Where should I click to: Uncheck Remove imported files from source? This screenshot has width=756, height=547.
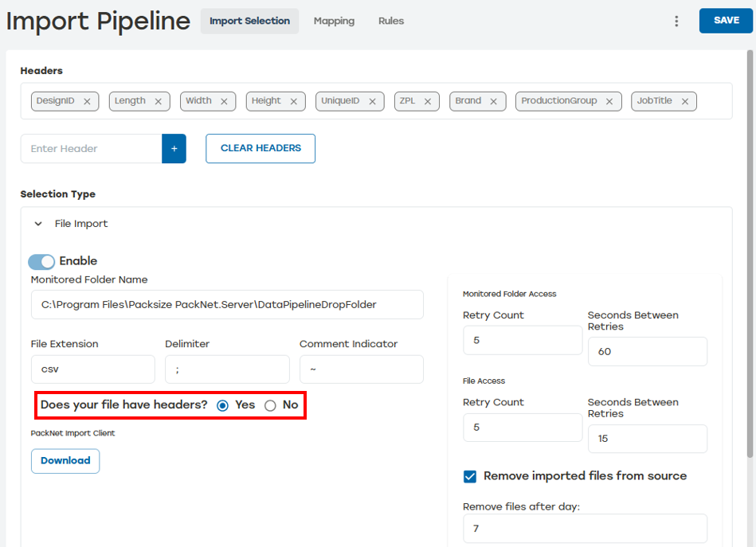pyautogui.click(x=470, y=477)
